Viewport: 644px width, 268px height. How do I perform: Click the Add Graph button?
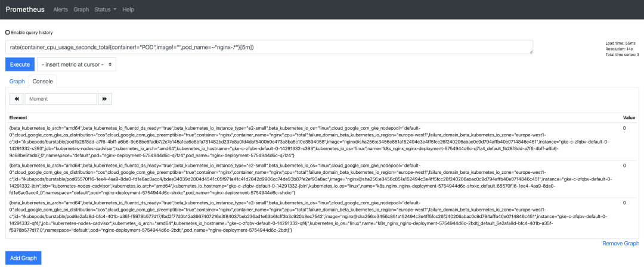(x=23, y=258)
